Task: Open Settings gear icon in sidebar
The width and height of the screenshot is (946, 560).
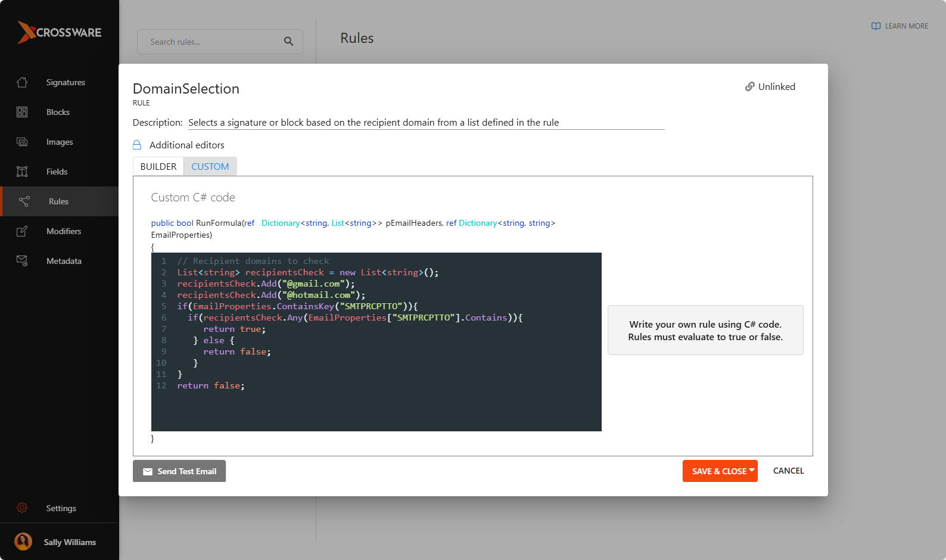Action: pos(22,508)
